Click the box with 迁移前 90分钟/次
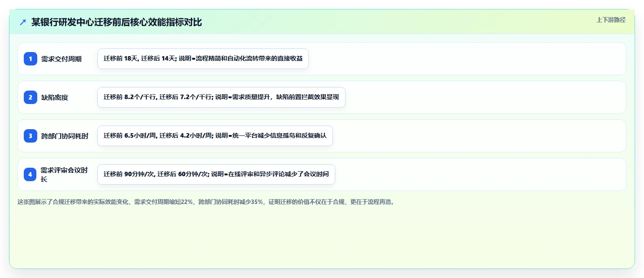The height and width of the screenshot is (278, 644). click(x=216, y=174)
